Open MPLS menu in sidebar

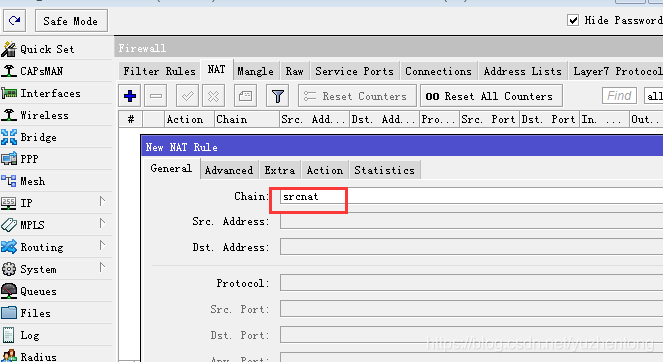[x=23, y=225]
